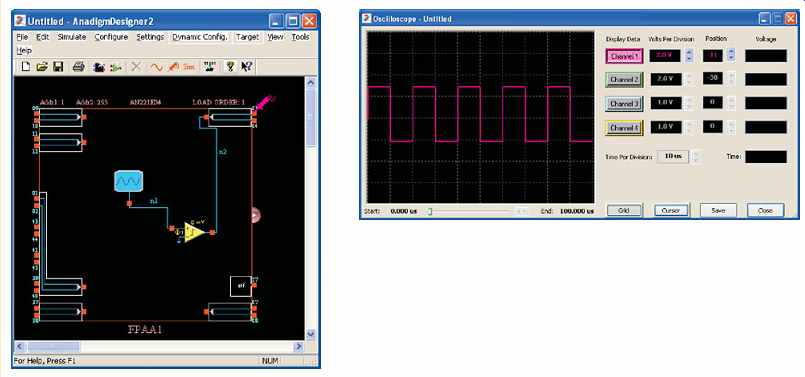Toggle Channel 2 display on oscilloscope
Viewport: 805px width, 377px height.
click(x=624, y=80)
